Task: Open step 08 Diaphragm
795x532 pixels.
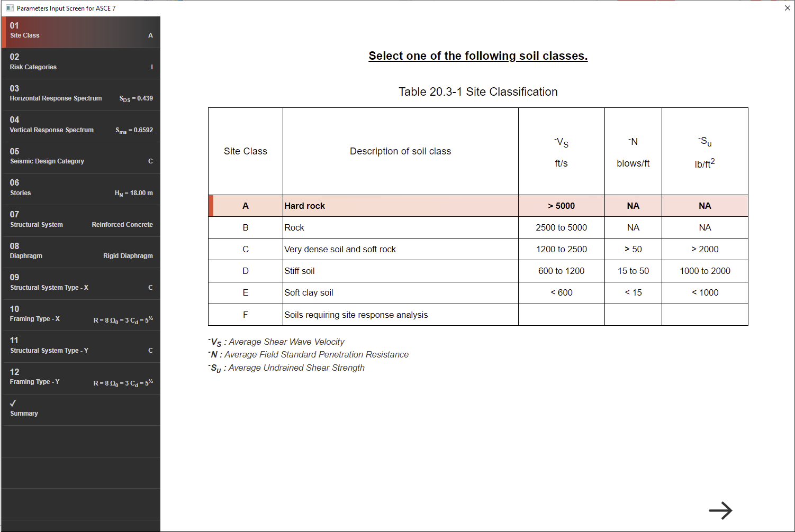Action: [x=80, y=251]
